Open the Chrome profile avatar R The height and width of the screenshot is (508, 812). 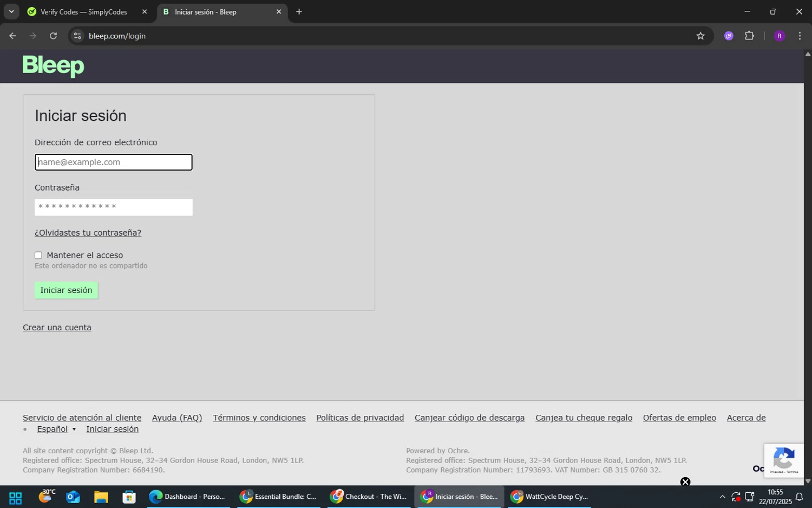[780, 36]
